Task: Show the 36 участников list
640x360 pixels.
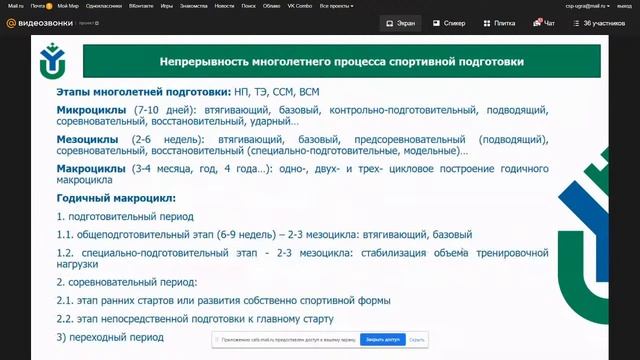Action: click(x=599, y=23)
